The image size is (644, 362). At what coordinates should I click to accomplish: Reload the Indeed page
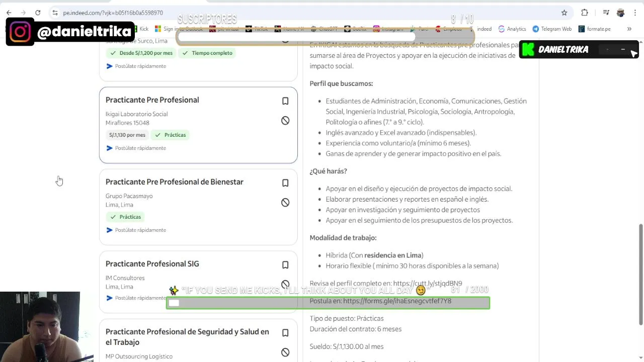point(38,13)
